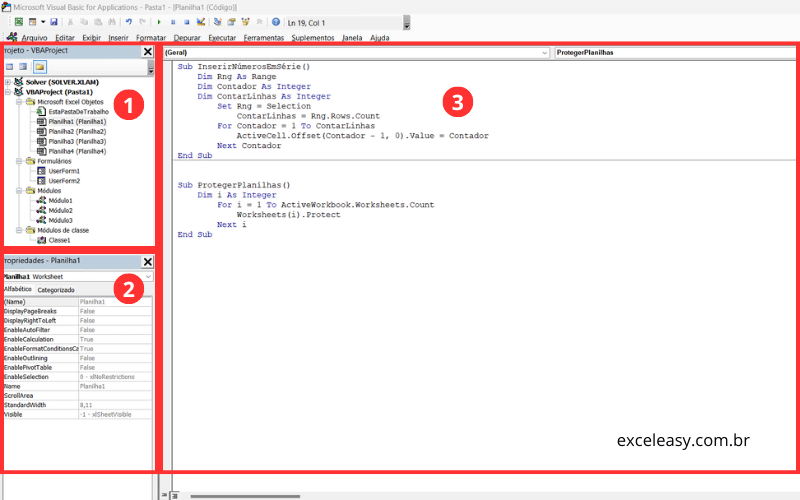The width and height of the screenshot is (800, 500).
Task: Click the Design Mode icon
Action: [201, 22]
